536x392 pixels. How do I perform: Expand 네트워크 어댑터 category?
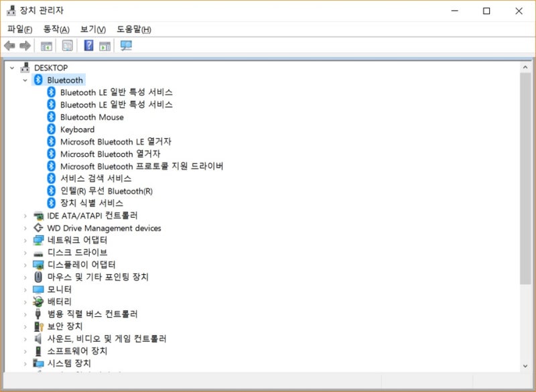25,241
